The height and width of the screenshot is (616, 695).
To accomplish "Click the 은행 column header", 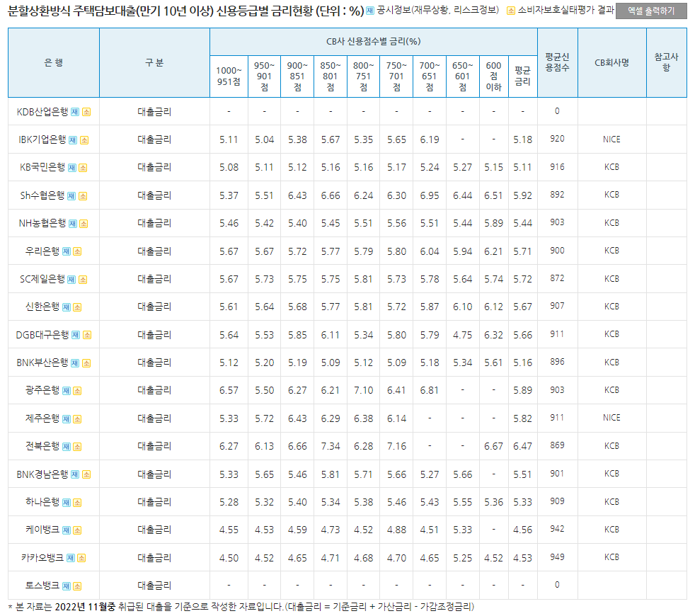I will click(54, 62).
